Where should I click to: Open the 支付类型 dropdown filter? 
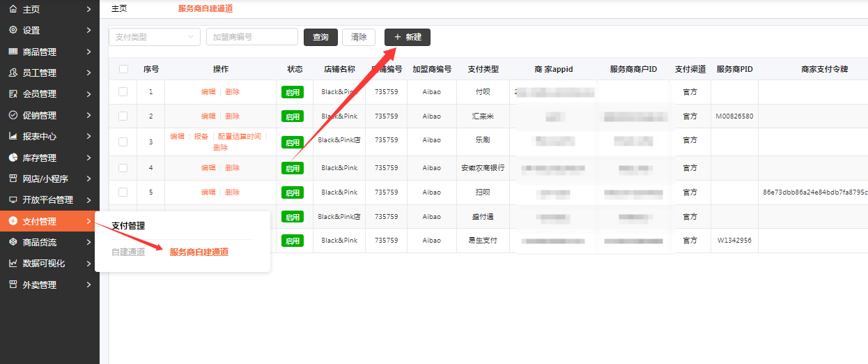154,37
